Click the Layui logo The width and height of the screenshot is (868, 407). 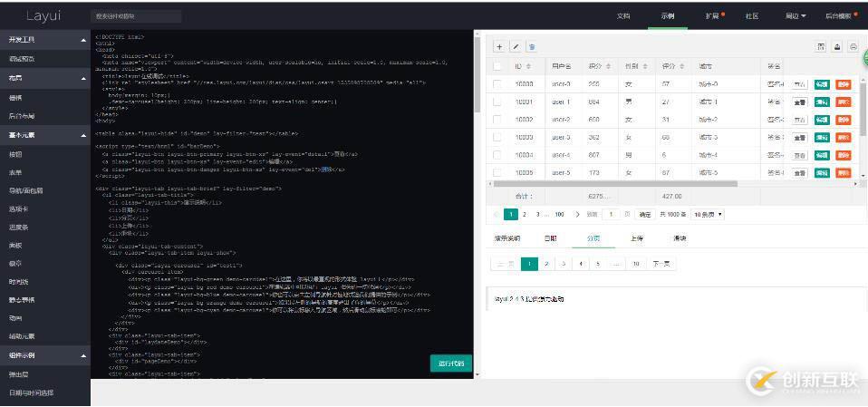43,16
